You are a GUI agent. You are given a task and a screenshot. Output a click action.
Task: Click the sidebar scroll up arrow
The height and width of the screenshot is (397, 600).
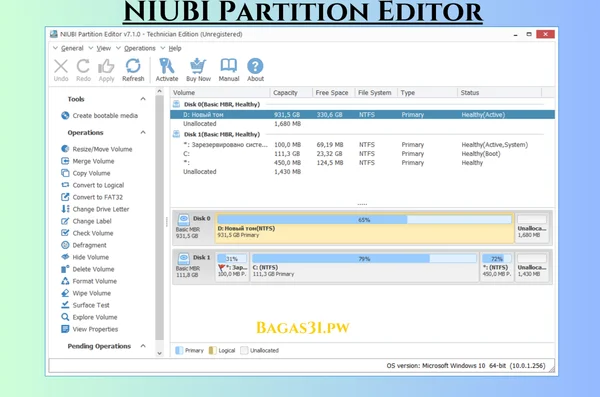coord(160,91)
